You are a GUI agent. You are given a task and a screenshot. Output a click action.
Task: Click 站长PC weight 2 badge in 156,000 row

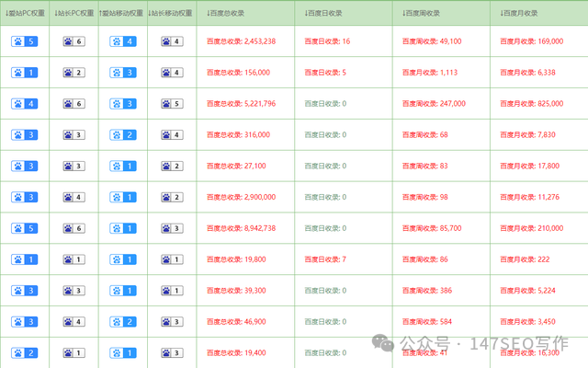[x=73, y=73]
